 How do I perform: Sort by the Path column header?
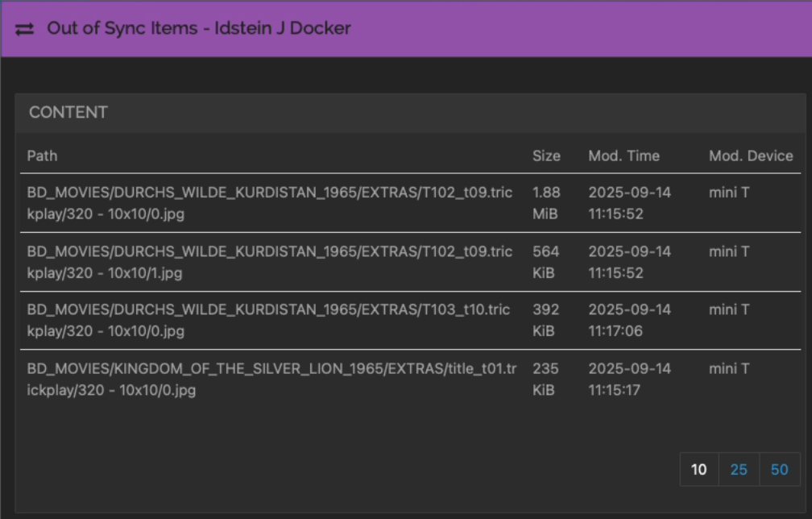42,156
